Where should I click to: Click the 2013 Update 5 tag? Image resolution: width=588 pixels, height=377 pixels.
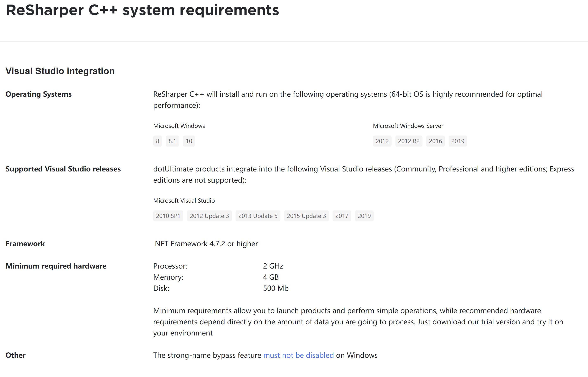pyautogui.click(x=258, y=216)
